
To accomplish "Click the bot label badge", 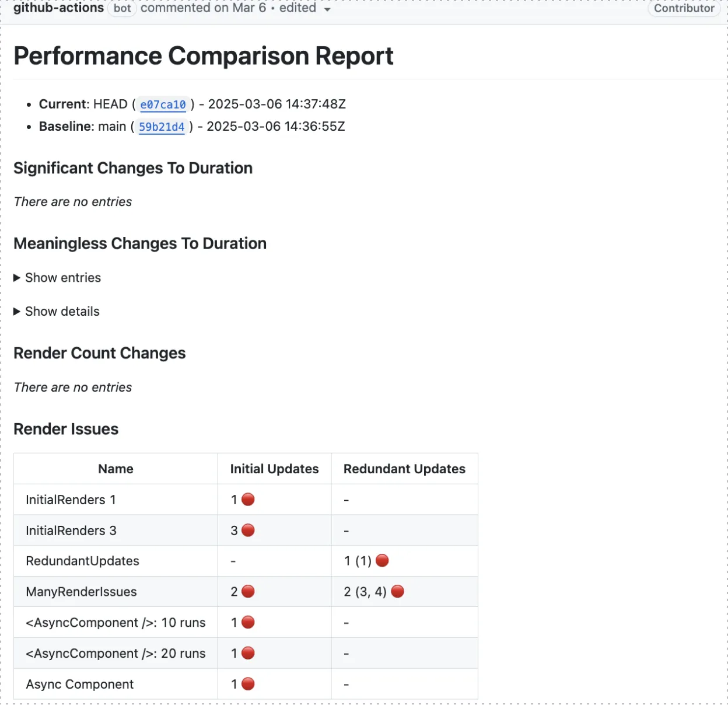I will [x=122, y=9].
